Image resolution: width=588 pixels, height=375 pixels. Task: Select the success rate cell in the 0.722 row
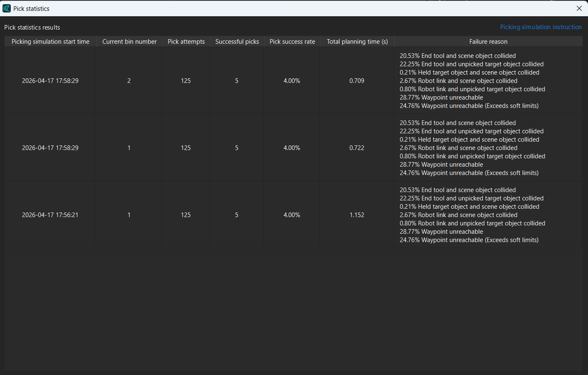(x=292, y=148)
